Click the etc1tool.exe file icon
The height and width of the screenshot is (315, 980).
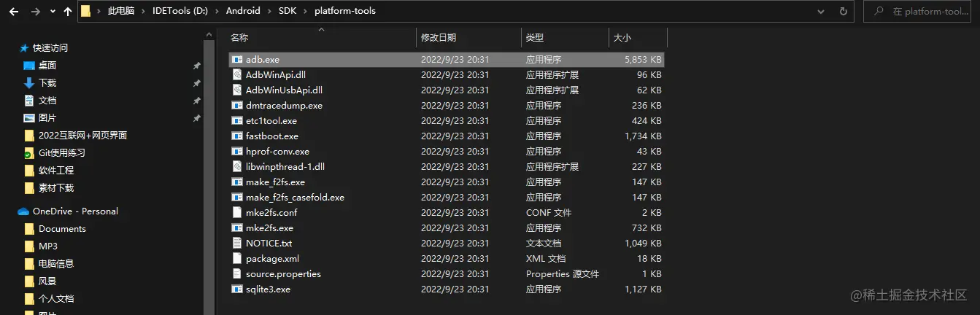(237, 120)
